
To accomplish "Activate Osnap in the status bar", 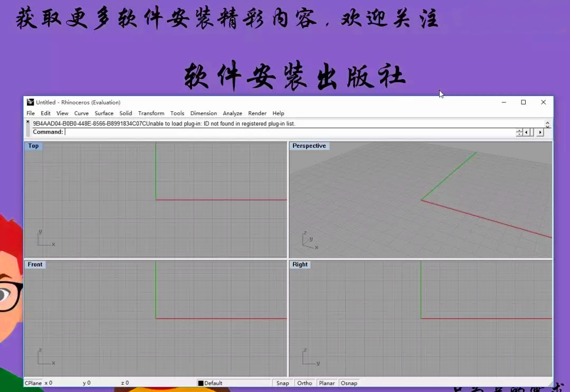I will pos(349,383).
